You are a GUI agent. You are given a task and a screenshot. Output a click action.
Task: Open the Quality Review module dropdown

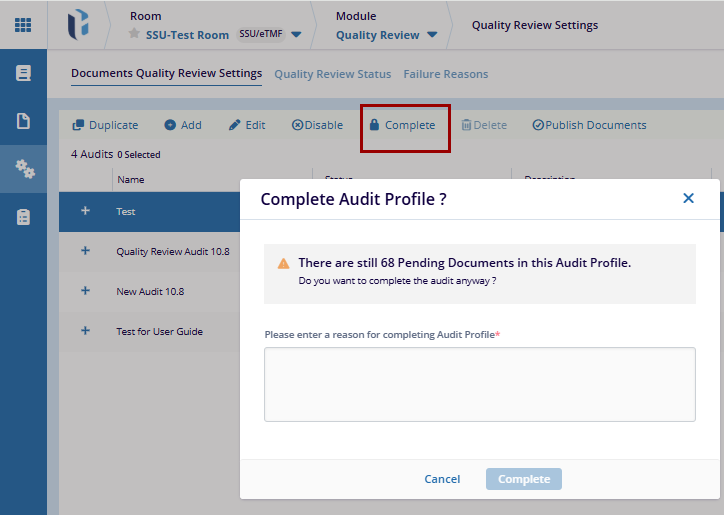[432, 35]
